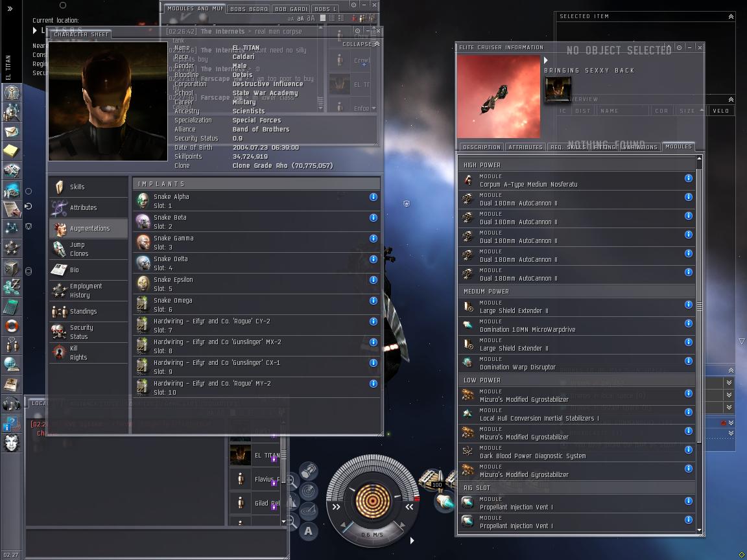Open the character sheet from the sidebar
The height and width of the screenshot is (560, 747).
12,93
